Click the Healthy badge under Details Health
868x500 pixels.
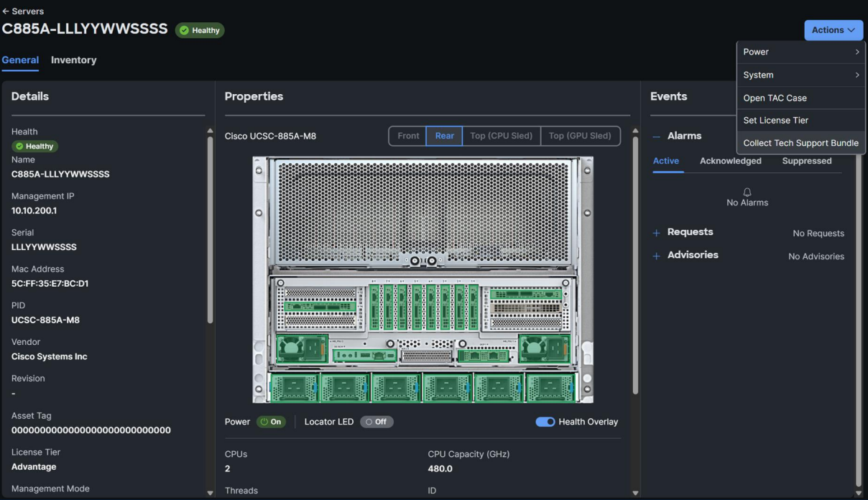click(x=34, y=146)
